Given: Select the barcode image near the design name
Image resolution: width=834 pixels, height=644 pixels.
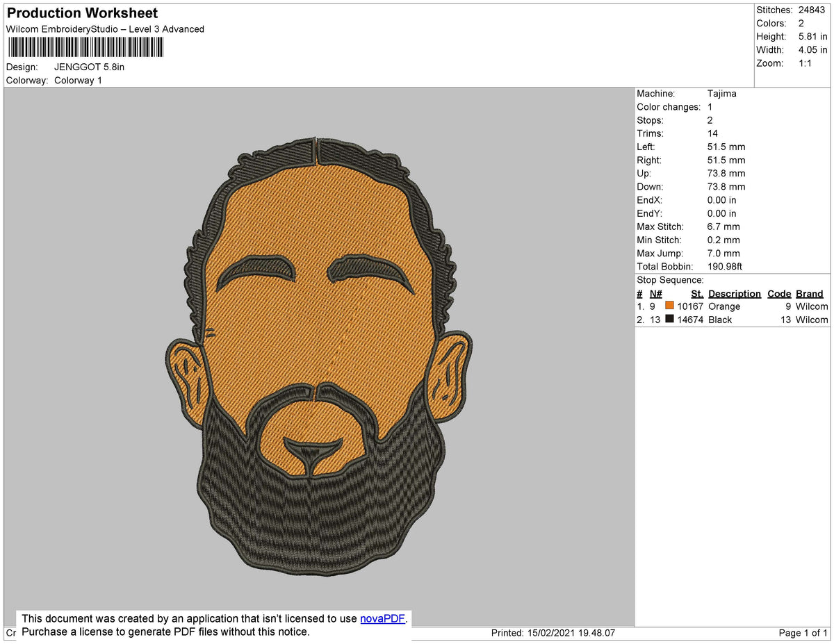Looking at the screenshot, I should pos(85,47).
